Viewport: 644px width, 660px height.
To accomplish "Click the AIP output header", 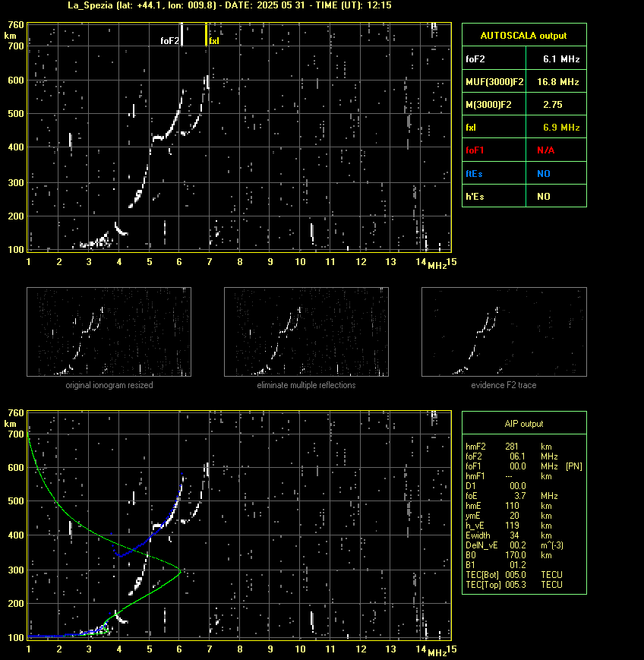I will click(524, 424).
